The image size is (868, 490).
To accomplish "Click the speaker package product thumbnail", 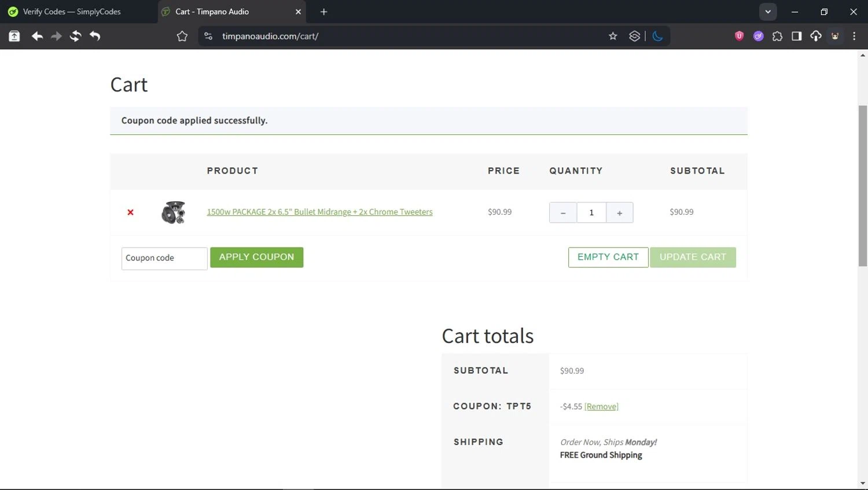I will coord(174,212).
